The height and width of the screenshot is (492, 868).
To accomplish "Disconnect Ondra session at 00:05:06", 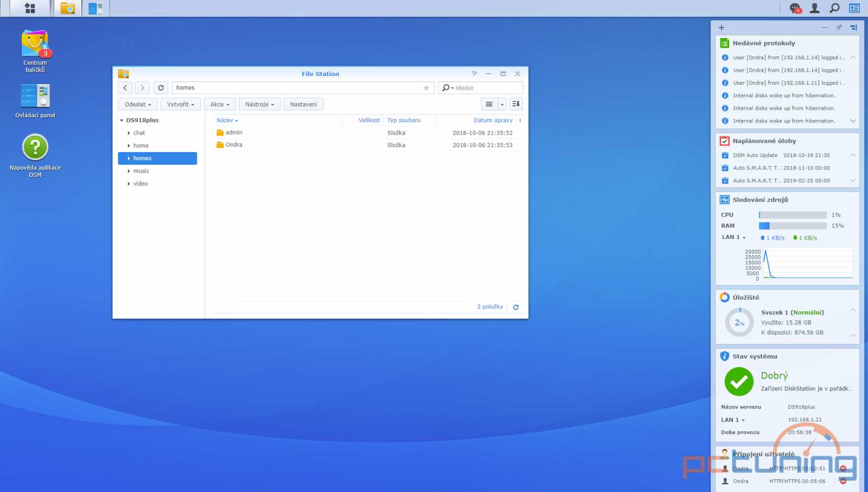I will coord(843,481).
